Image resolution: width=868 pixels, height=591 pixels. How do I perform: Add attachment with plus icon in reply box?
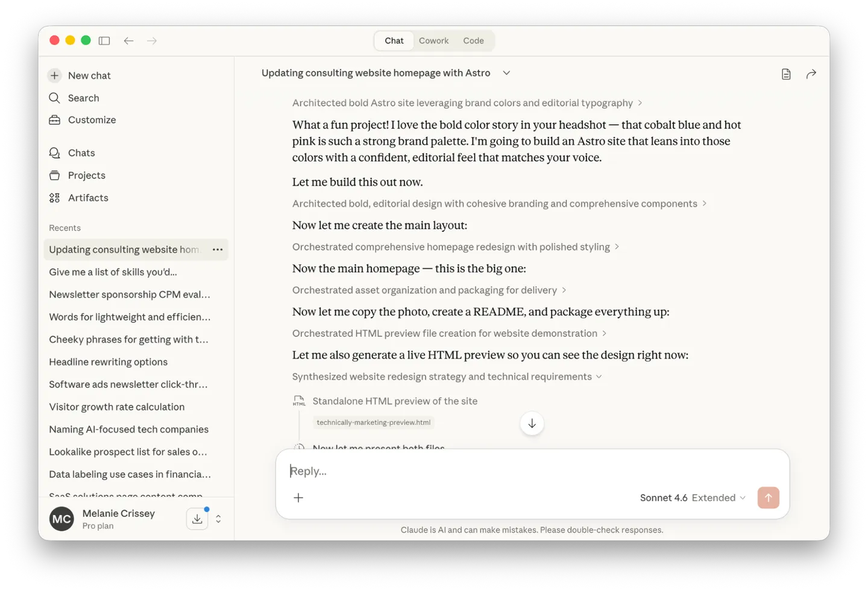(298, 498)
